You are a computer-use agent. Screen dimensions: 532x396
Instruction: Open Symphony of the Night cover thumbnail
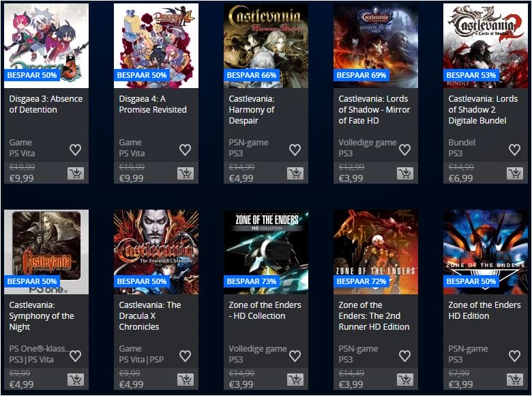(46, 252)
